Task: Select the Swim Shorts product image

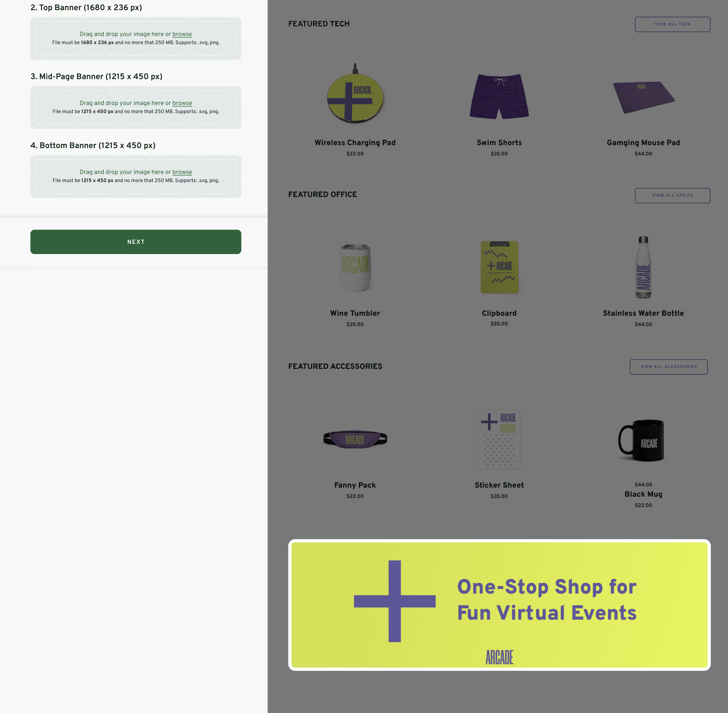Action: [x=499, y=96]
